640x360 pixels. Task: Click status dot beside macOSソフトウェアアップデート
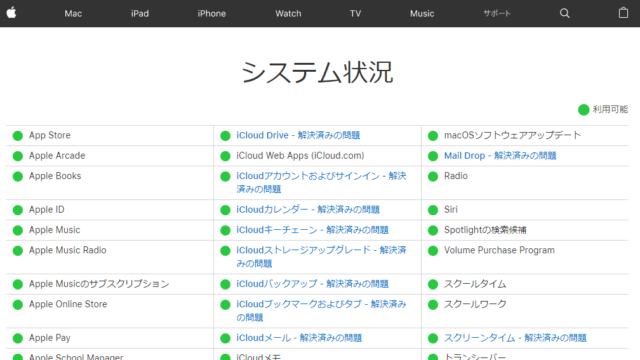click(x=433, y=136)
